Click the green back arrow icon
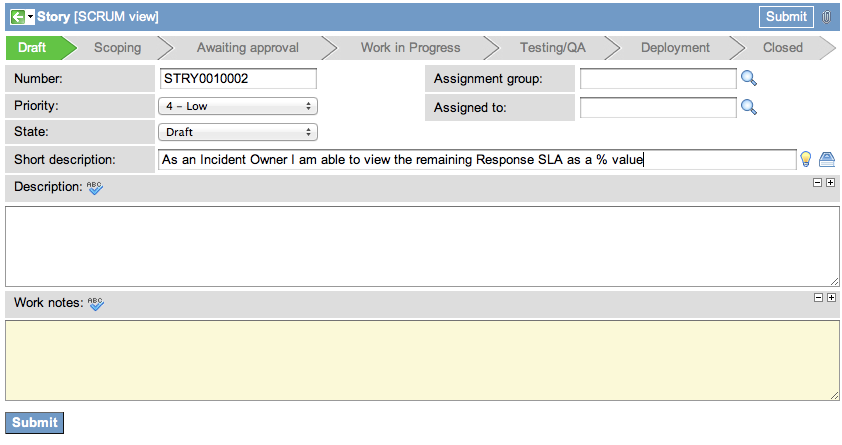 [17, 17]
